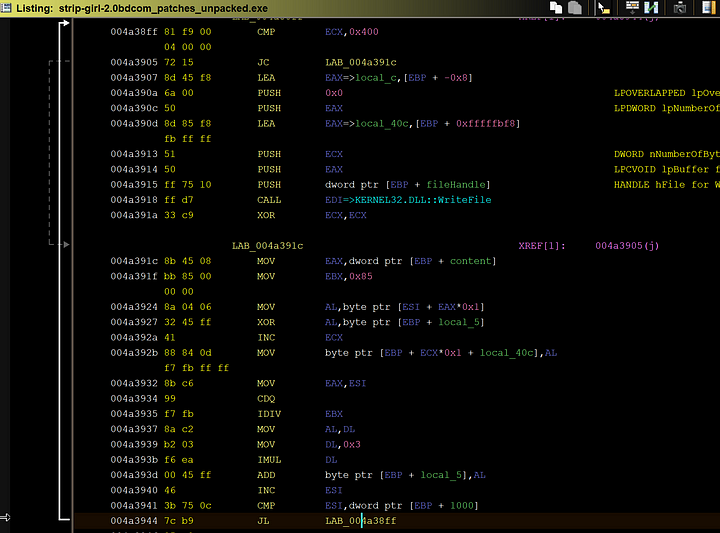Click the IMUL mnemonic
Screen dimensions: 720x533
tap(269, 460)
